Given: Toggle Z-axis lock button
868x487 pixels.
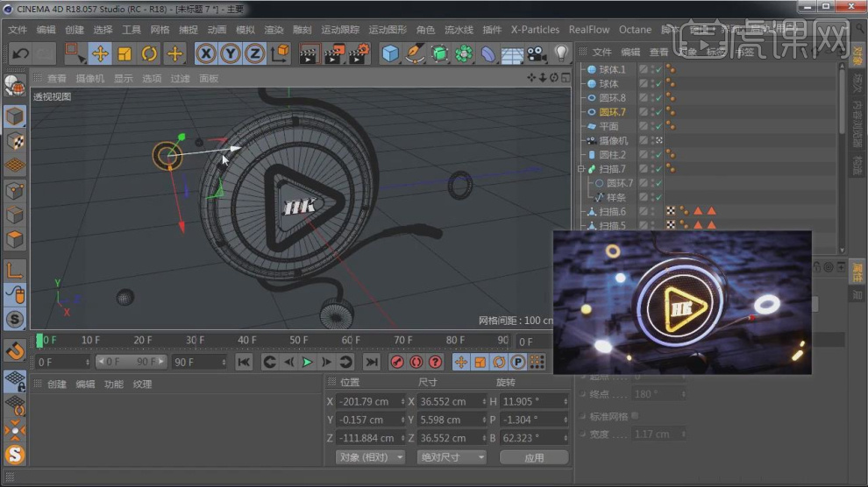Looking at the screenshot, I should coord(255,53).
